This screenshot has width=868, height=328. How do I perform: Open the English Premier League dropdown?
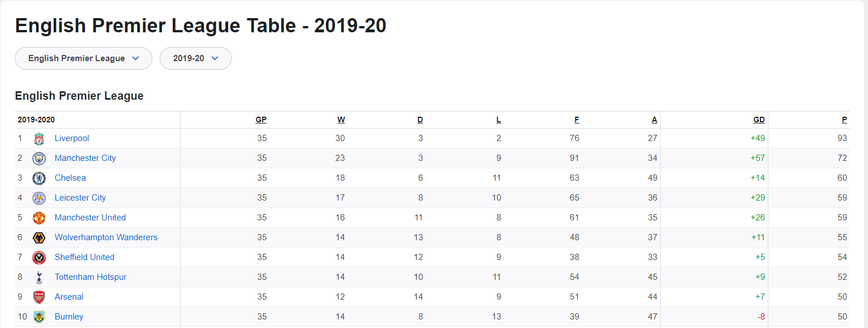tap(83, 58)
